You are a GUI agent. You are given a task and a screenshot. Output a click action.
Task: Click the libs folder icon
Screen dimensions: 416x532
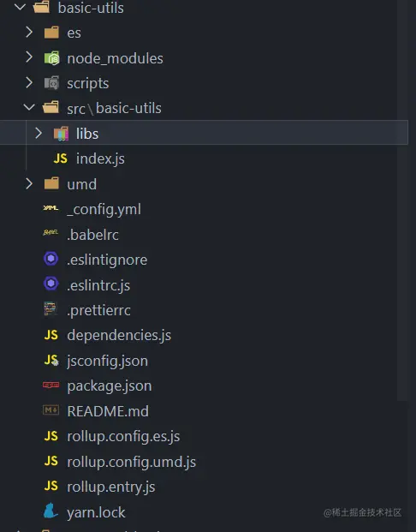61,134
